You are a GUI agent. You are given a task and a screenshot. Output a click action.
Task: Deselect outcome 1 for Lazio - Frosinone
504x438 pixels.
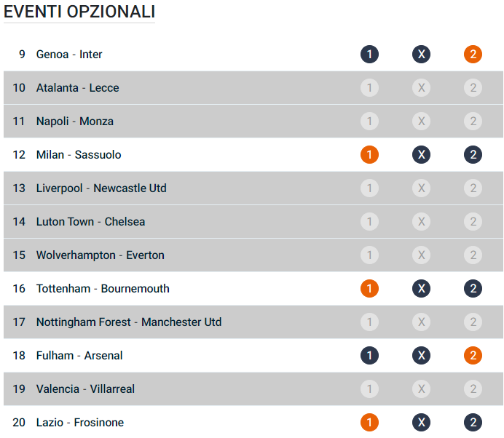pyautogui.click(x=369, y=423)
